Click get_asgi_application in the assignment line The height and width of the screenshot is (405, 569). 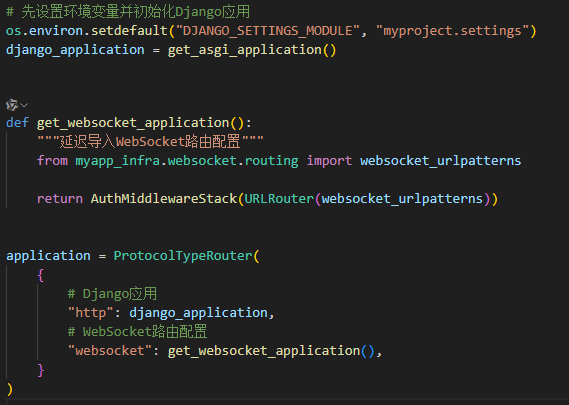pos(245,50)
